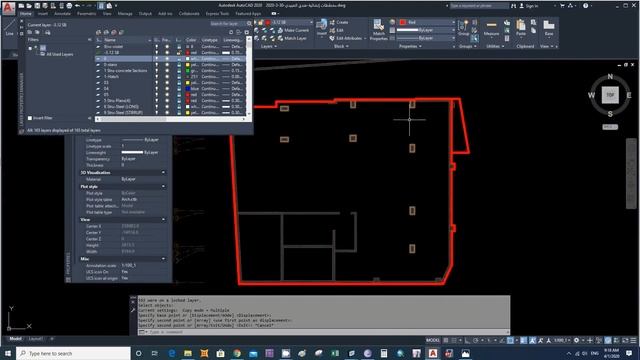Expand the Properties ribbon panel title arrow

point(420,47)
